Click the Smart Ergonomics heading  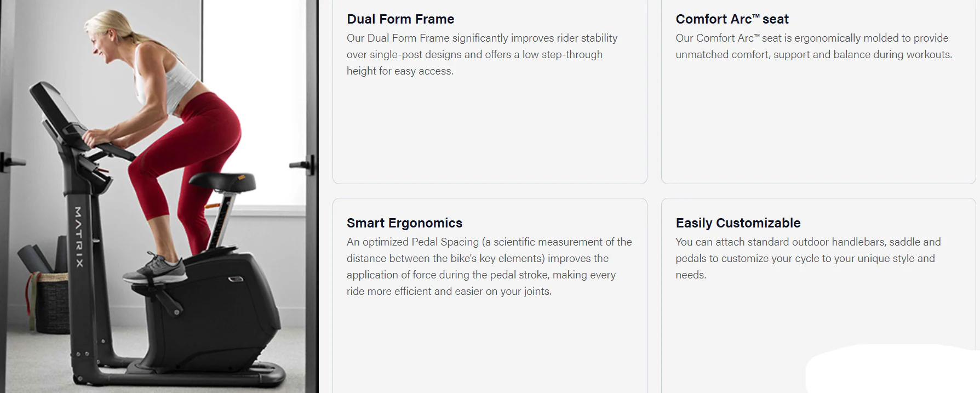coord(404,223)
